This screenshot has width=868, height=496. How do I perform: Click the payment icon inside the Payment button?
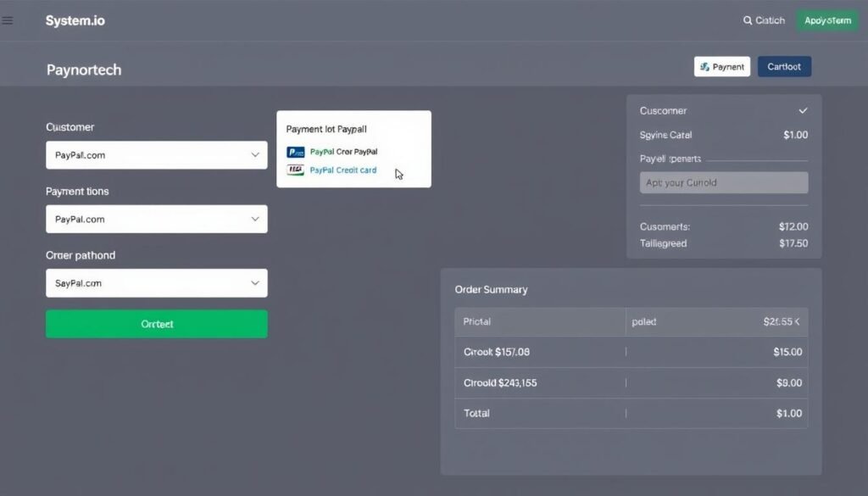[x=703, y=65]
